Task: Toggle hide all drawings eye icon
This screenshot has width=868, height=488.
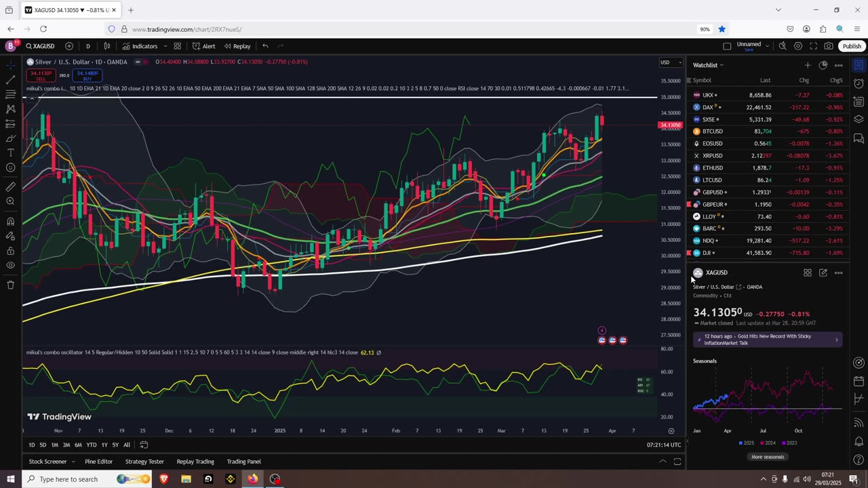Action: pos(10,265)
